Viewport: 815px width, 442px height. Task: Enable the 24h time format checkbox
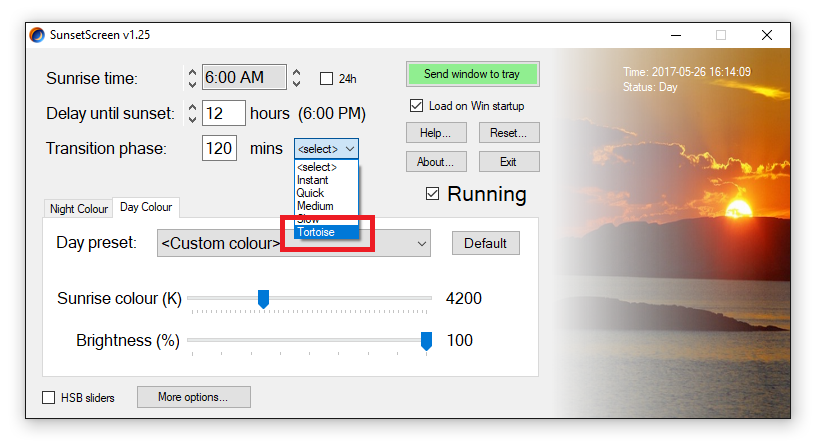coord(326,79)
